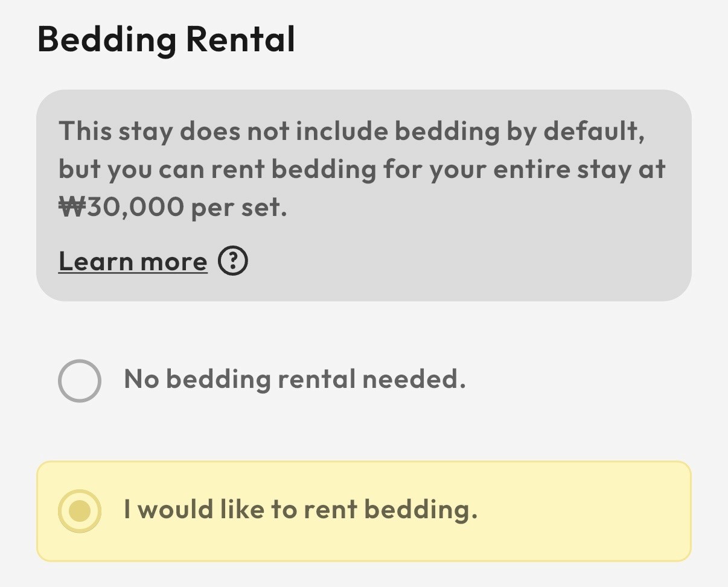Viewport: 728px width, 587px height.
Task: Click the Bedding Rental heading
Action: tap(166, 40)
